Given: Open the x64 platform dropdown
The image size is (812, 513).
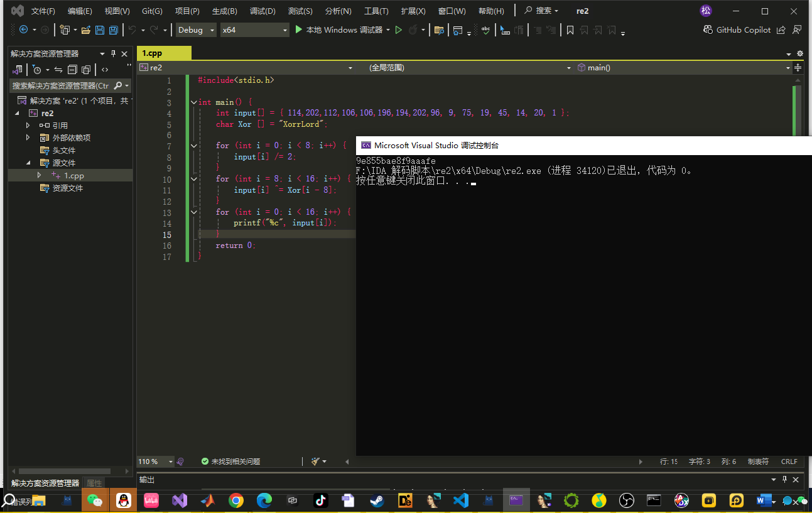Looking at the screenshot, I should tap(254, 30).
